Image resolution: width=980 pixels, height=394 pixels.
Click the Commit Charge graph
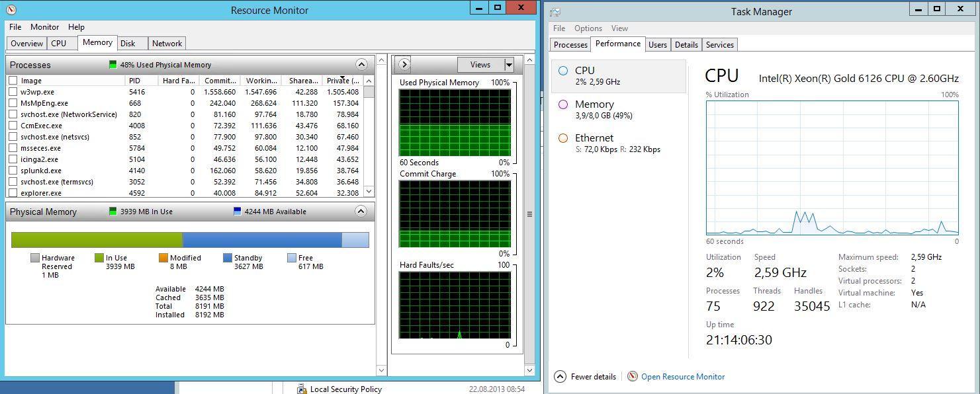pos(455,214)
